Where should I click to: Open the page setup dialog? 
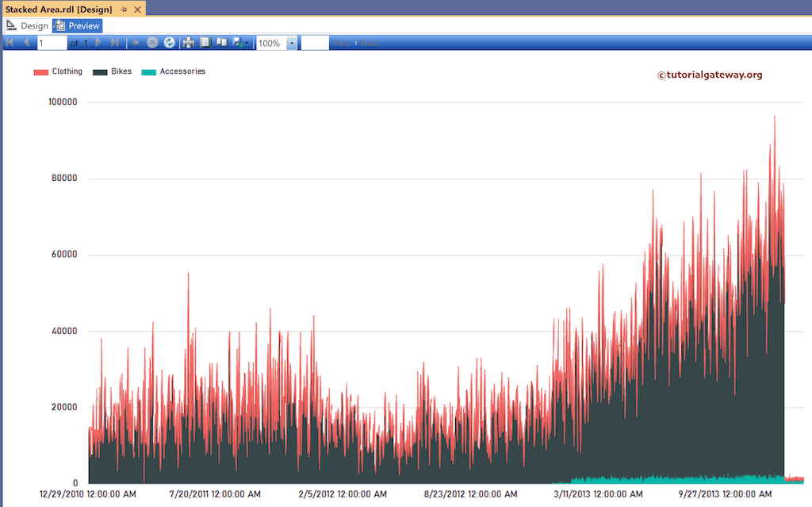(x=222, y=43)
